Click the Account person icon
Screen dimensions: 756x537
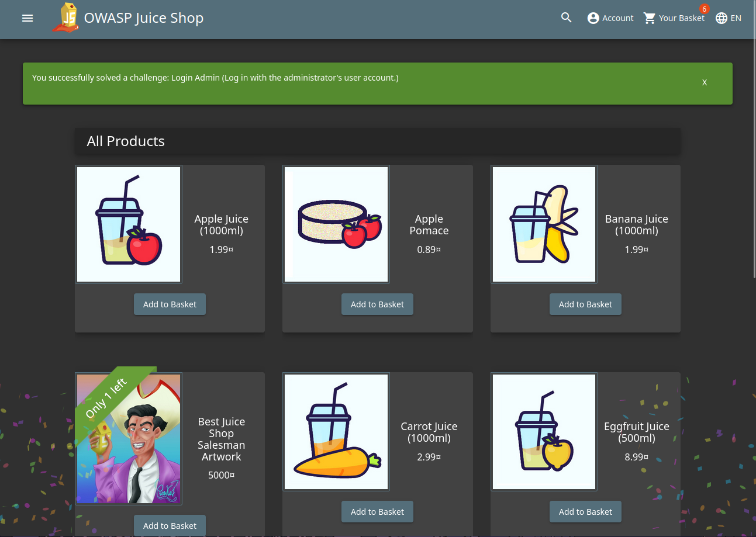coord(593,18)
